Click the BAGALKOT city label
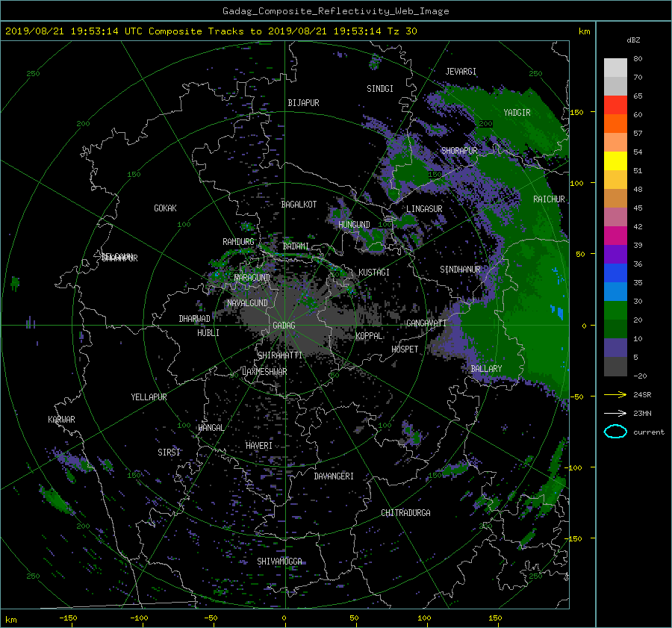The width and height of the screenshot is (672, 628). (299, 205)
